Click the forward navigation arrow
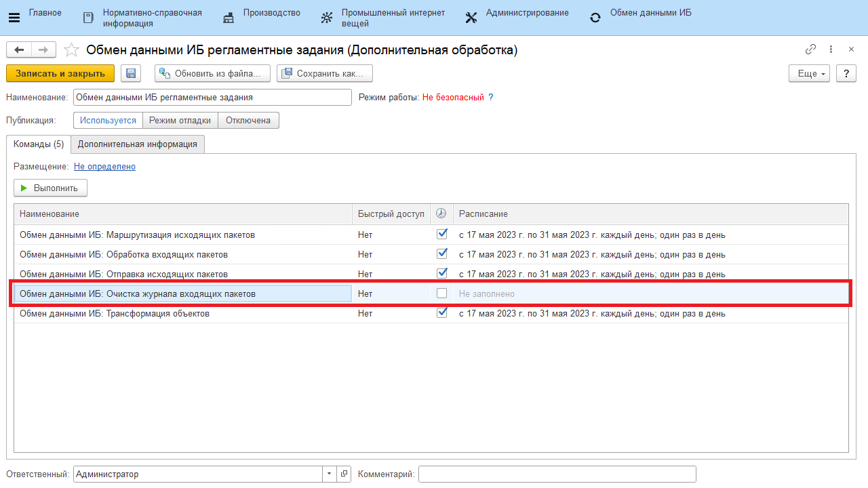Screen dimensions: 868x488 pos(43,50)
